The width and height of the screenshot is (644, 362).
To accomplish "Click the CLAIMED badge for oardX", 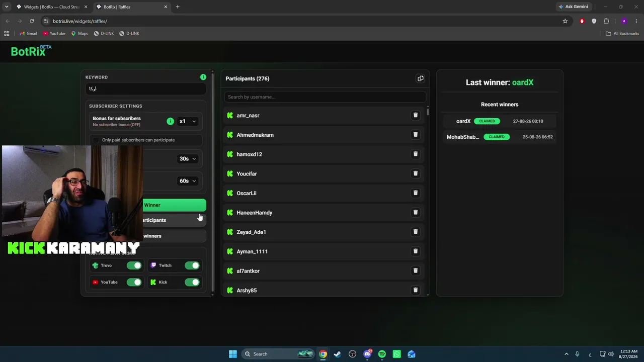I will pyautogui.click(x=487, y=121).
